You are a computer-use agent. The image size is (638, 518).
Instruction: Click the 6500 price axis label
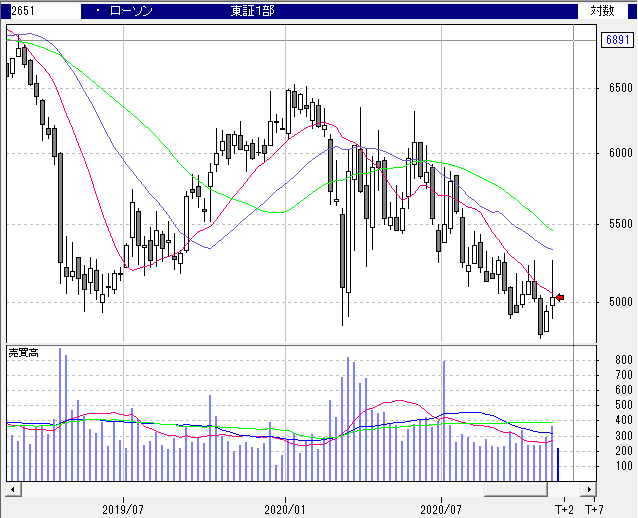(x=621, y=88)
